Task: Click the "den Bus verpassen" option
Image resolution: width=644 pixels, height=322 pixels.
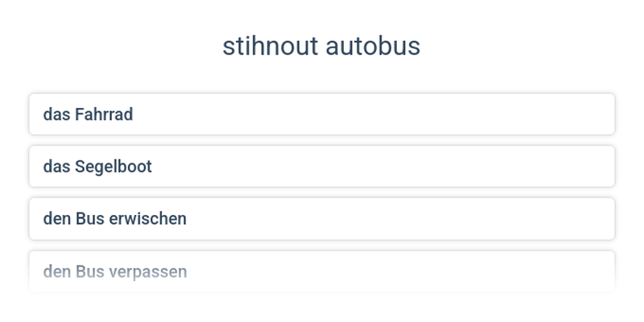Action: pos(322,271)
